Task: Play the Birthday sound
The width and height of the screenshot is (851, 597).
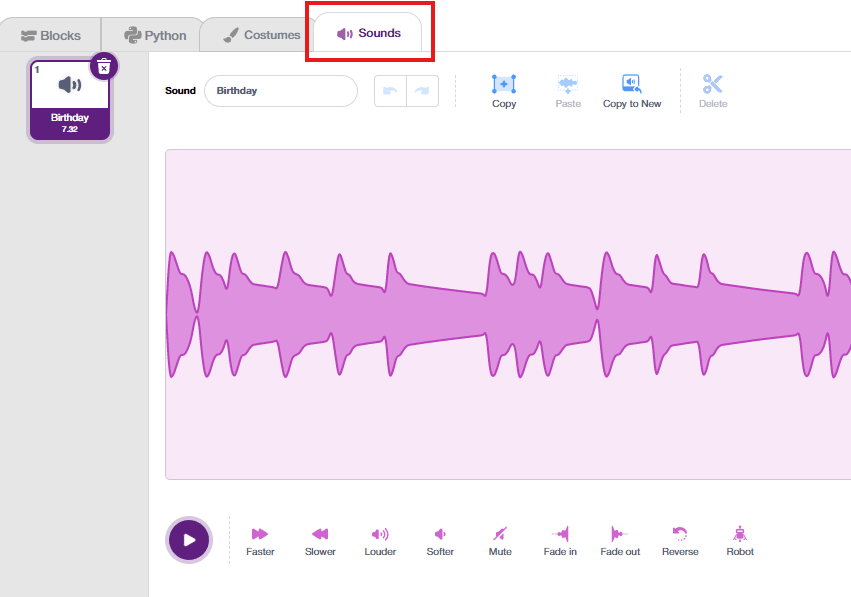Action: tap(189, 540)
